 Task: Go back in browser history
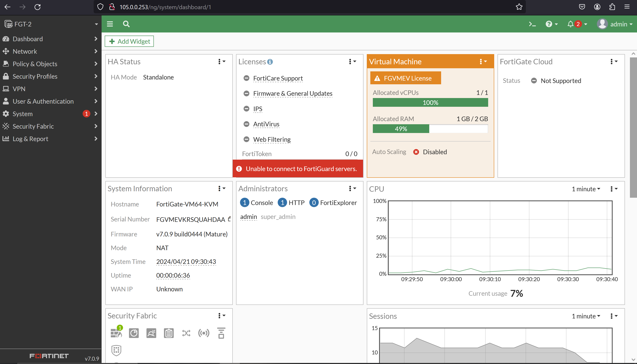[7, 7]
